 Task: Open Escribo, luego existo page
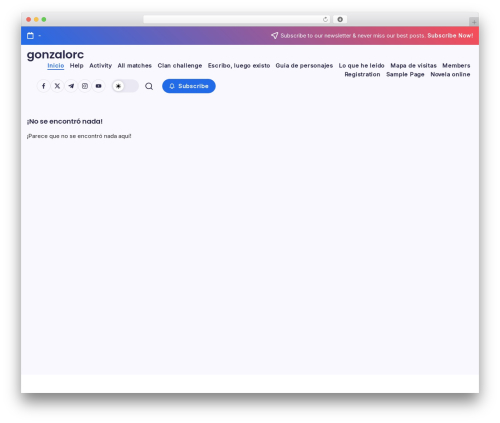coord(239,66)
